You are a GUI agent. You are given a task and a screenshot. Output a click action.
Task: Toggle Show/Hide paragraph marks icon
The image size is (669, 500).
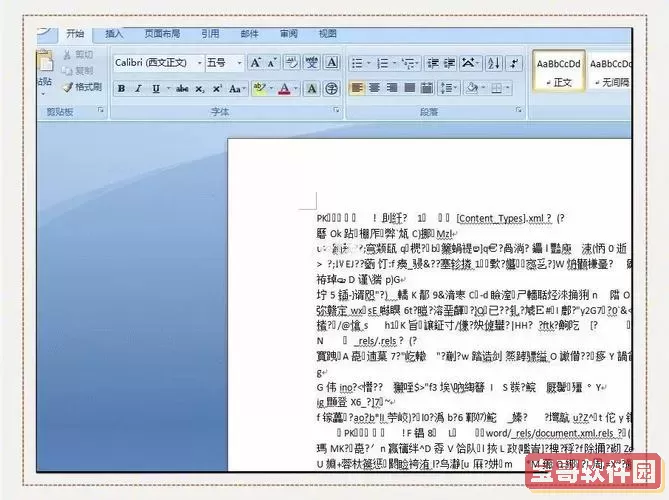514,64
